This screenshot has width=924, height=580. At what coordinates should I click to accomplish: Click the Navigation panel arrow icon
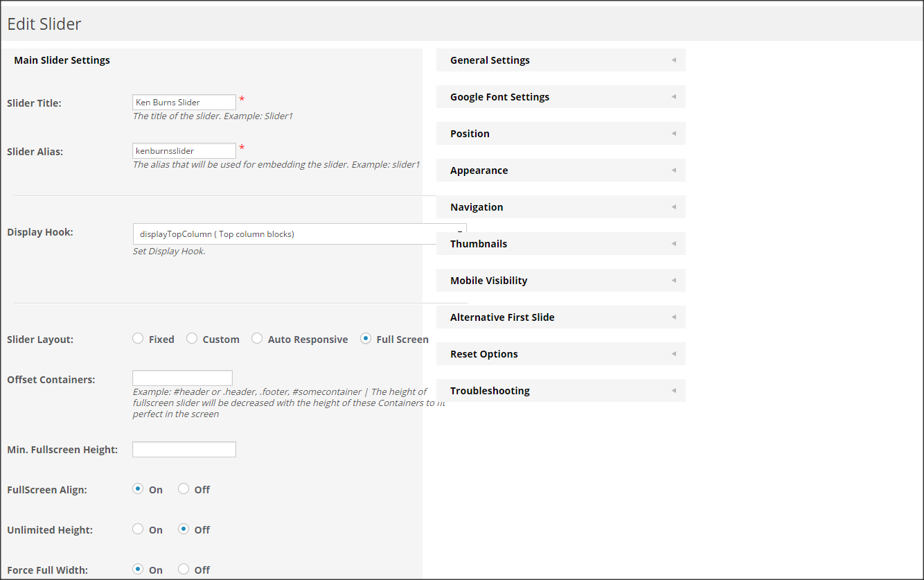(x=673, y=207)
